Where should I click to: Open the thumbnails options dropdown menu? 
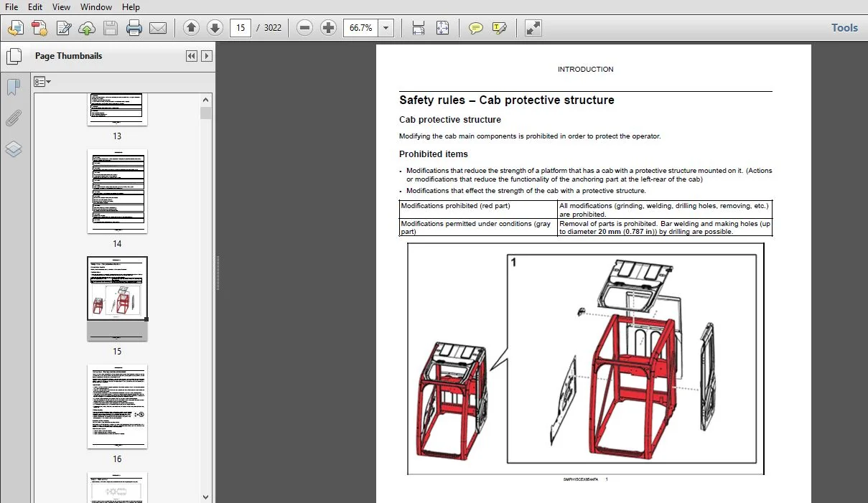tap(42, 82)
